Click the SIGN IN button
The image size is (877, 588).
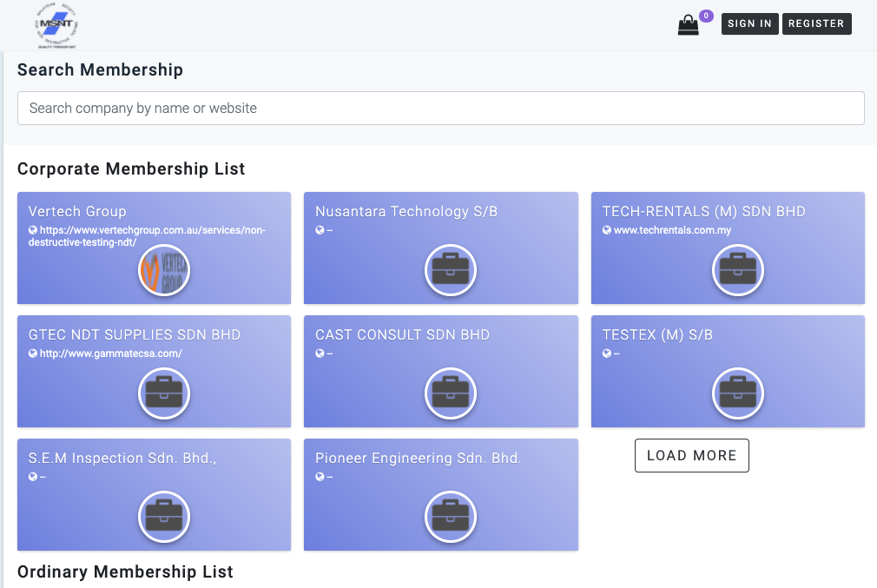[749, 23]
